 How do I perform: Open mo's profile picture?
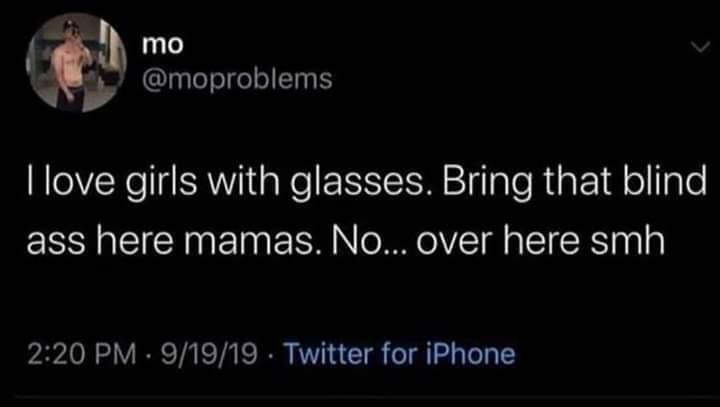coord(76,62)
